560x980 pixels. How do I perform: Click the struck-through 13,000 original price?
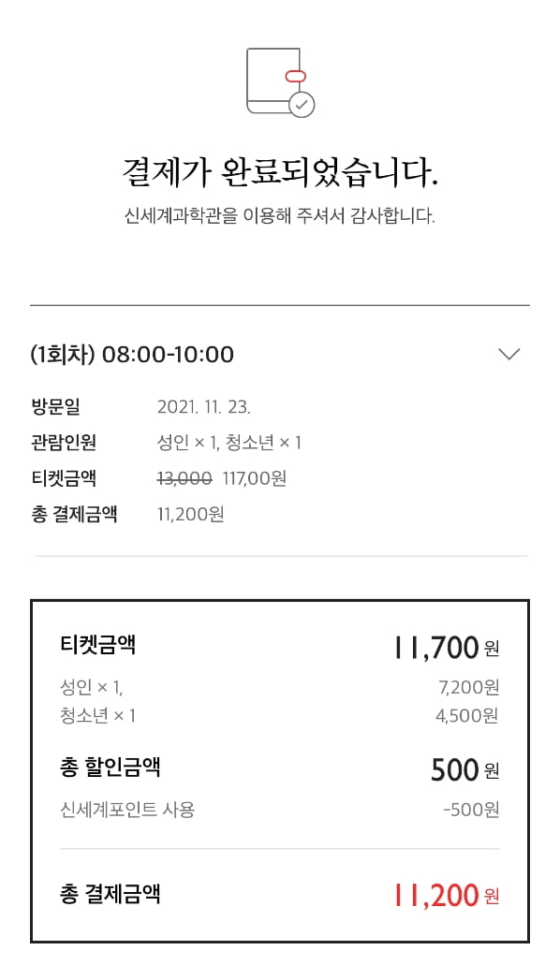pos(184,478)
